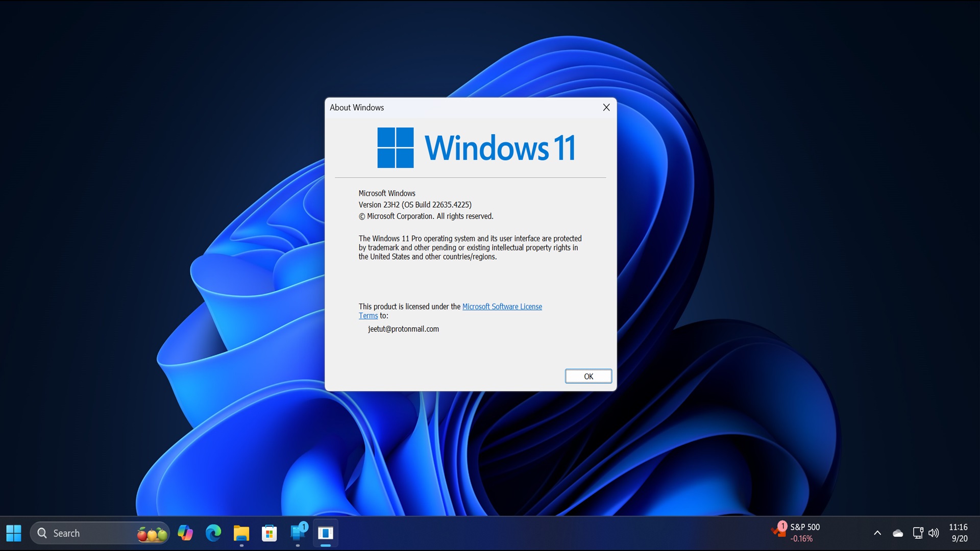Click the 'Version 23H2 (OS Build 22635.4225)' text

pos(415,205)
